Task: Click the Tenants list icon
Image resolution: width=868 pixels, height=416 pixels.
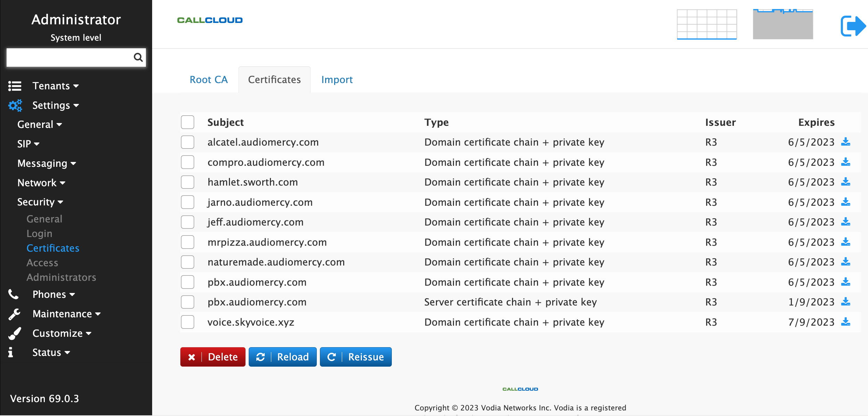Action: 15,86
